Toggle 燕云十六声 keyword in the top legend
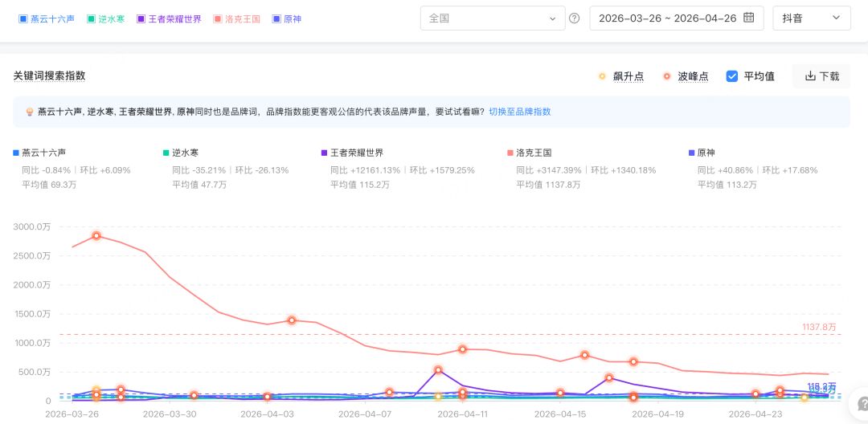Image resolution: width=868 pixels, height=424 pixels. point(47,18)
